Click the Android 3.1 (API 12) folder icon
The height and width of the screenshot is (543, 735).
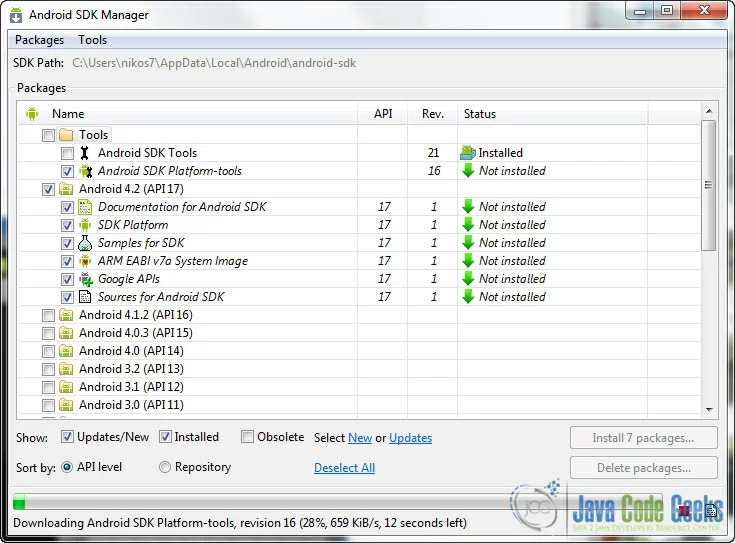[x=66, y=387]
